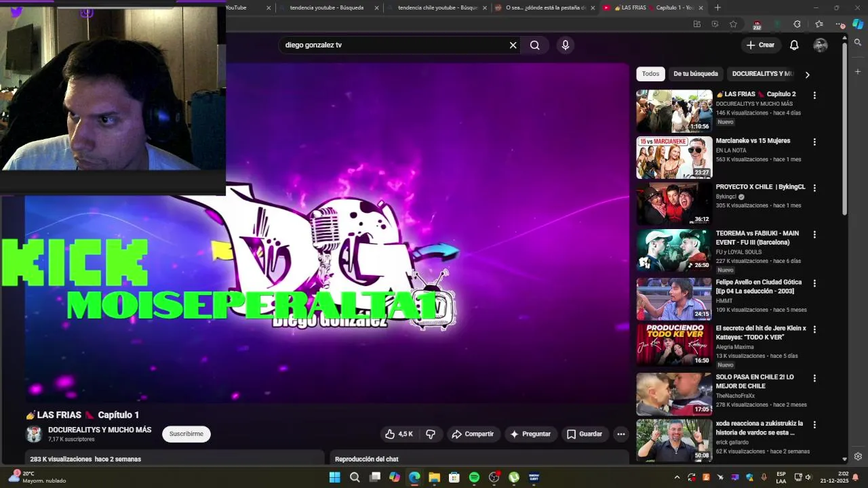Screen dimensions: 868x488
Task: Open Edge settings and more menu
Action: pos(840,24)
